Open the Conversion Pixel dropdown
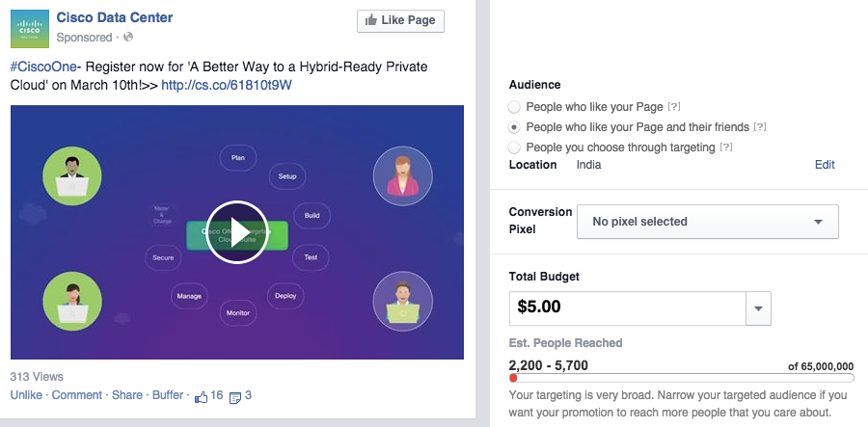 click(x=708, y=222)
